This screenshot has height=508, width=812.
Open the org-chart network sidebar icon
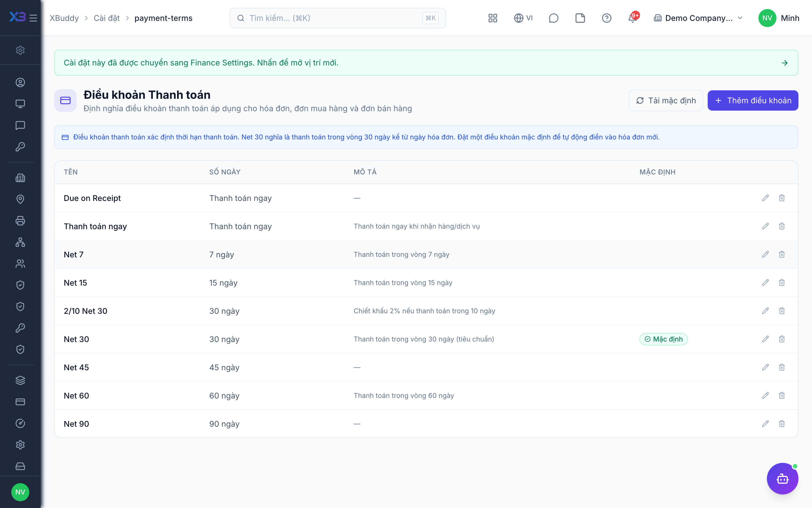coord(20,242)
